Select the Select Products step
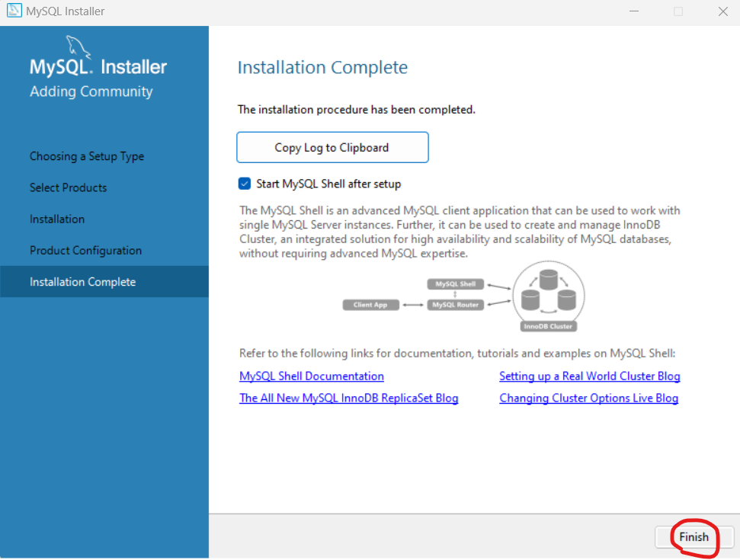Viewport: 740px width, 560px height. point(69,187)
